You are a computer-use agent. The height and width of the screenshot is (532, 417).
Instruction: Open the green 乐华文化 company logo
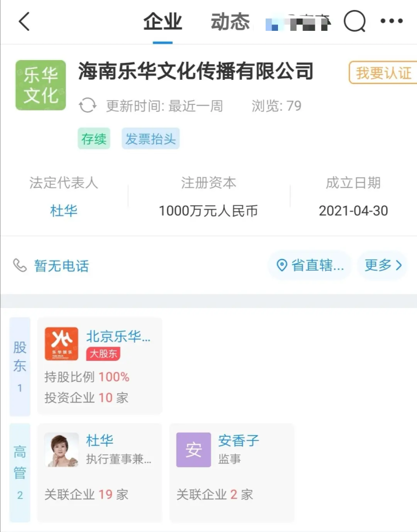41,85
